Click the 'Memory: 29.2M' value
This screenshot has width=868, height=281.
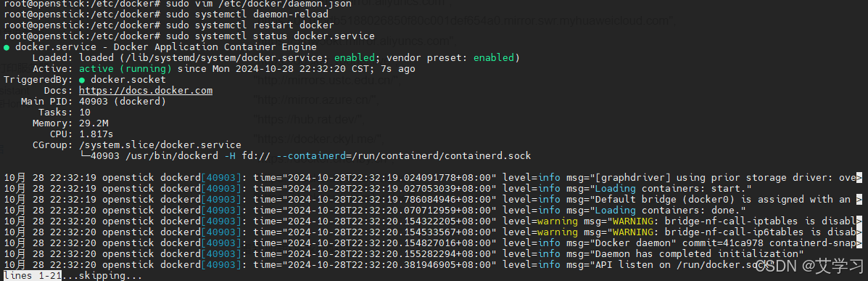(x=94, y=123)
